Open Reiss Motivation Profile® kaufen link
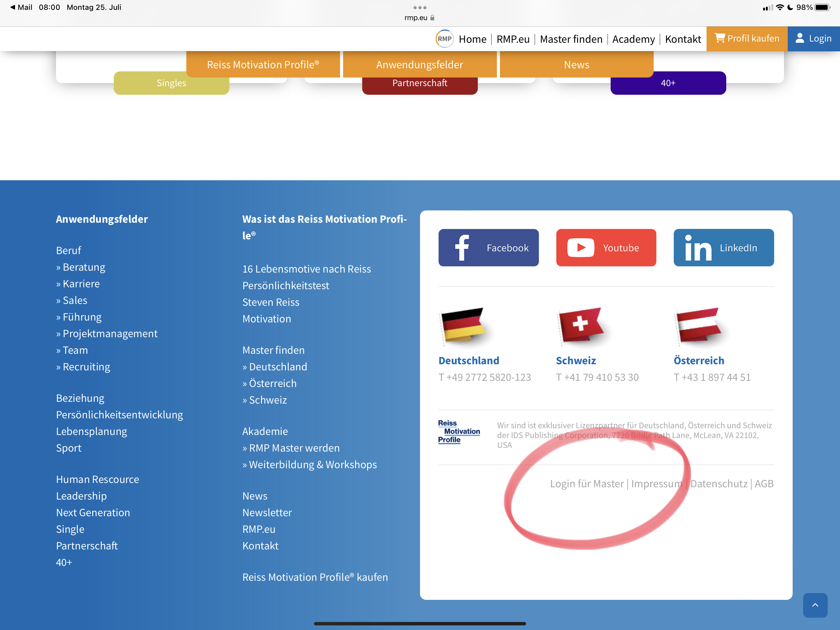 [315, 577]
